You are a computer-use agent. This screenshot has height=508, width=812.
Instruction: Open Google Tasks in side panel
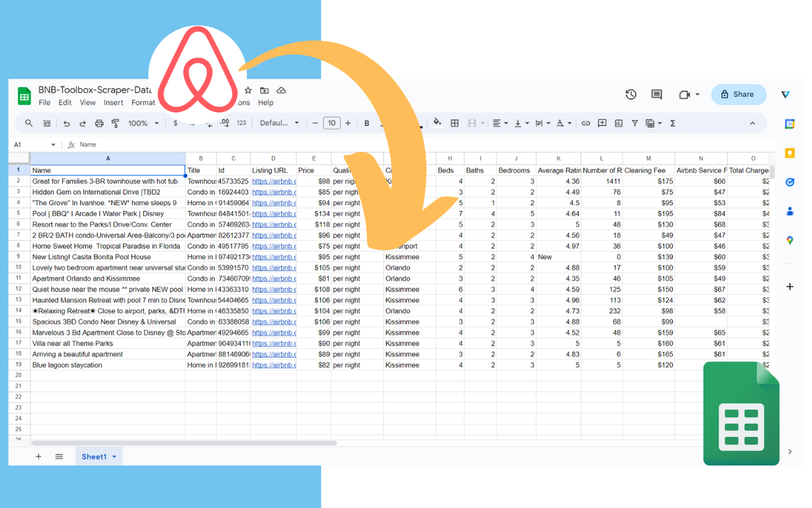(x=790, y=182)
